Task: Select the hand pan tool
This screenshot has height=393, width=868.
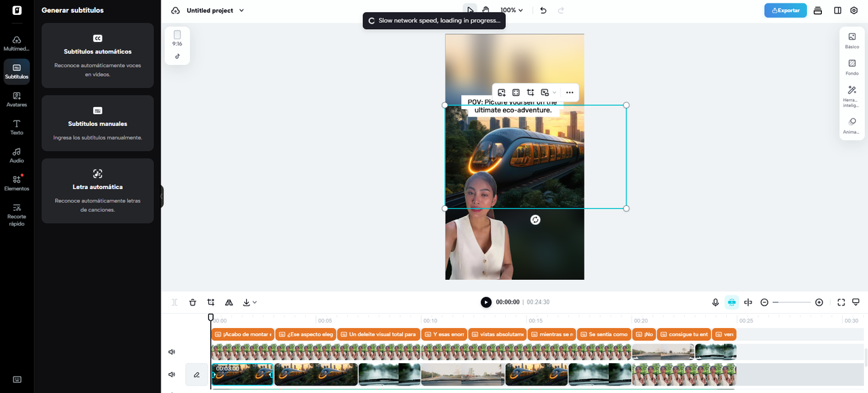Action: pyautogui.click(x=486, y=10)
